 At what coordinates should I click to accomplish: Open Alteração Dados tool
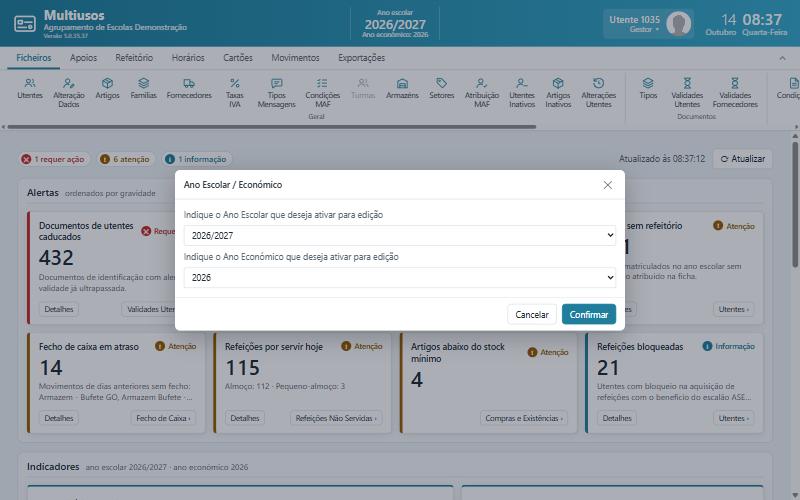[69, 92]
